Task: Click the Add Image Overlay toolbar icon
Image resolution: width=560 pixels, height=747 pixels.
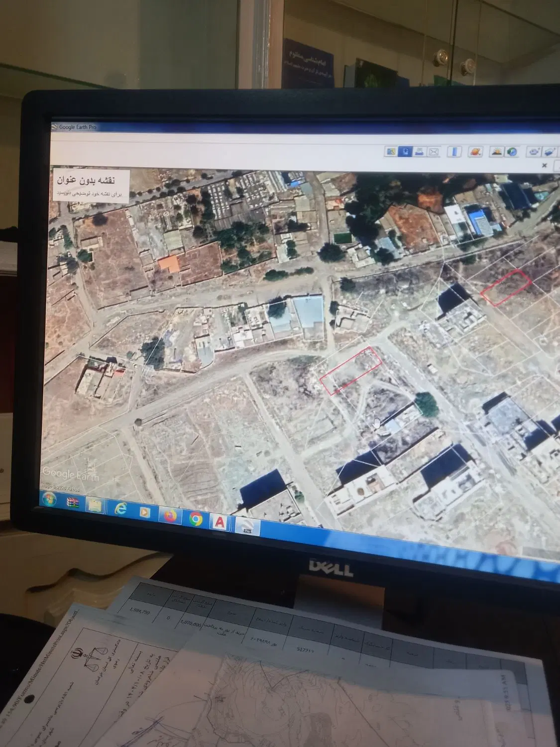Action: click(x=549, y=152)
